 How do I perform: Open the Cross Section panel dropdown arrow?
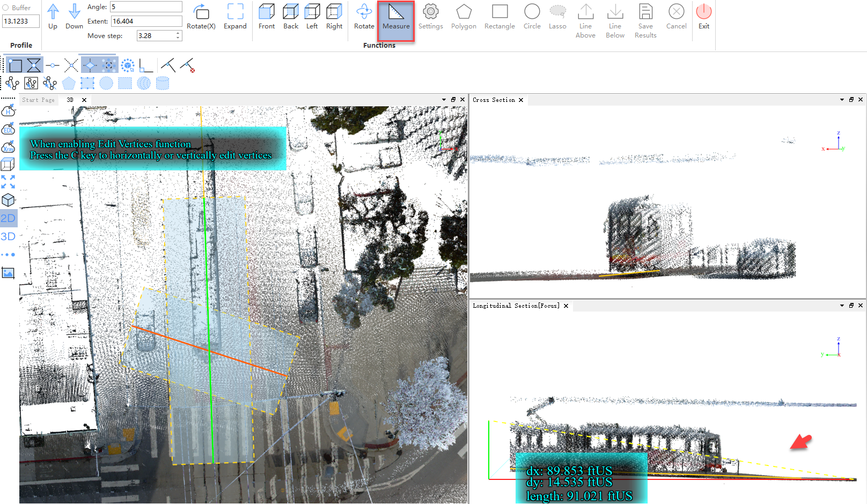point(842,100)
